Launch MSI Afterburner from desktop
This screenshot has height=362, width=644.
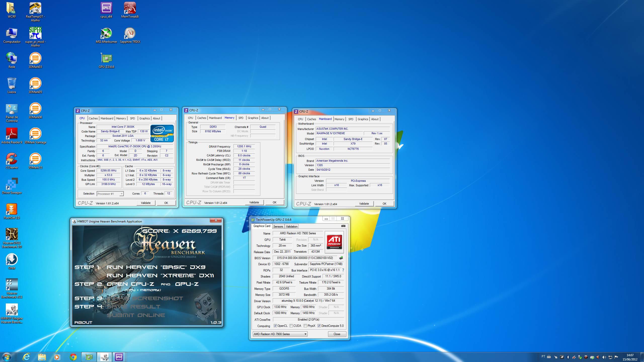(106, 35)
